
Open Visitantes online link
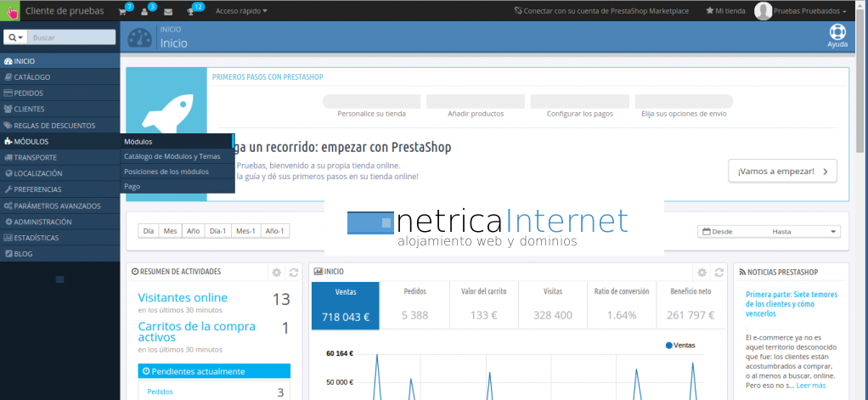(x=183, y=297)
